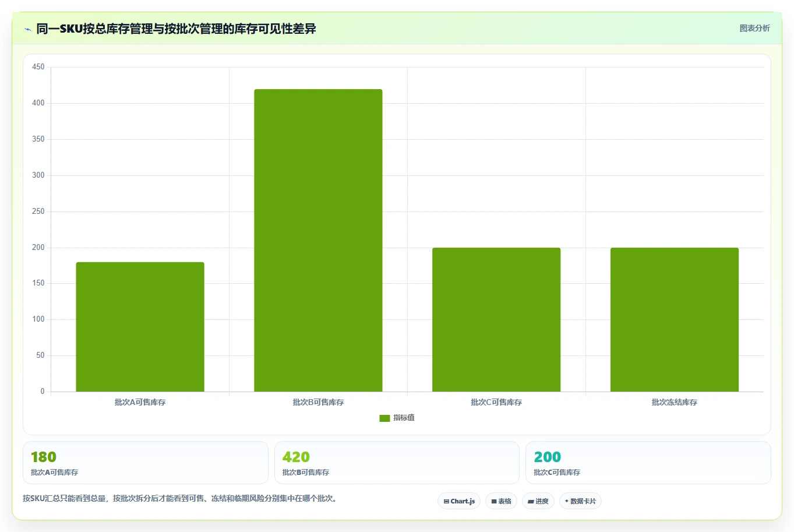Open the 200 批次C可售库存 data card
This screenshot has width=794, height=532.
pos(648,463)
